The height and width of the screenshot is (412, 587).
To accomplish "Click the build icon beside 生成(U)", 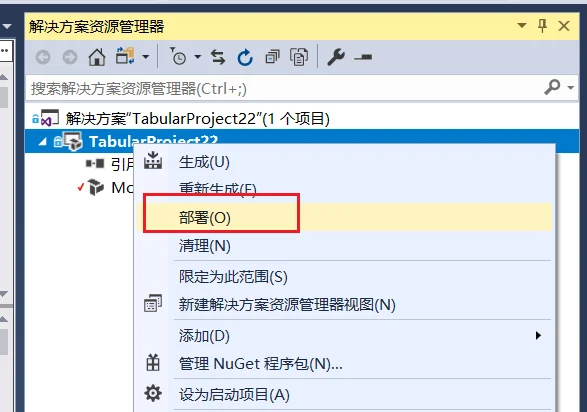I will pos(153,161).
